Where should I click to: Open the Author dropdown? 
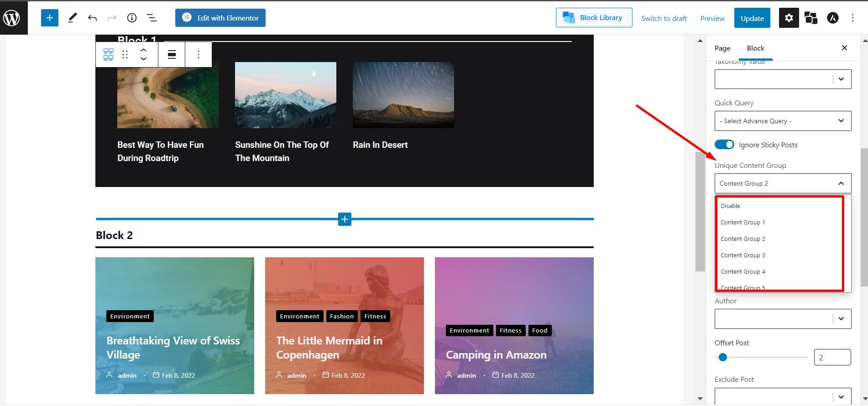click(783, 319)
